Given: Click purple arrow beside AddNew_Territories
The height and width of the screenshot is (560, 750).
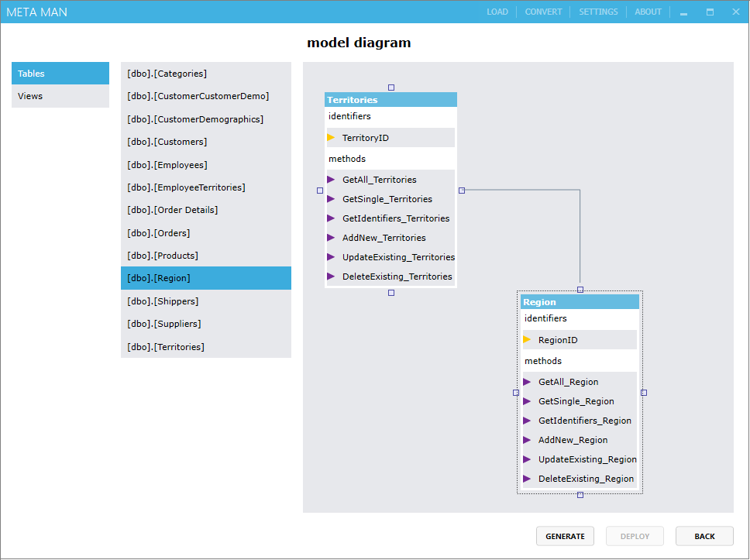Looking at the screenshot, I should pos(331,238).
